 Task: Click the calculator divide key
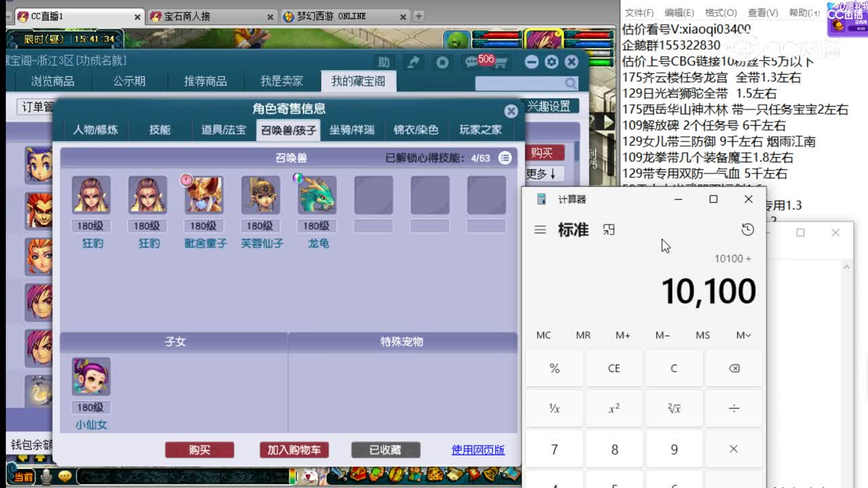click(x=734, y=408)
